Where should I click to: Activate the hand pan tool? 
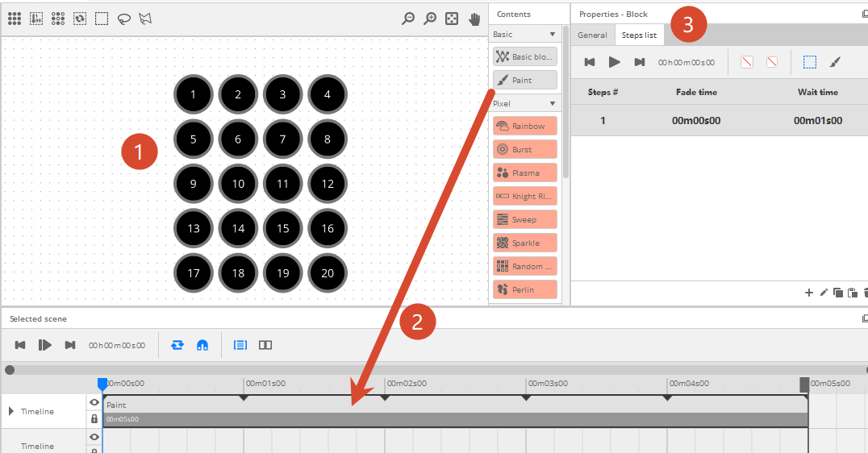pyautogui.click(x=474, y=18)
